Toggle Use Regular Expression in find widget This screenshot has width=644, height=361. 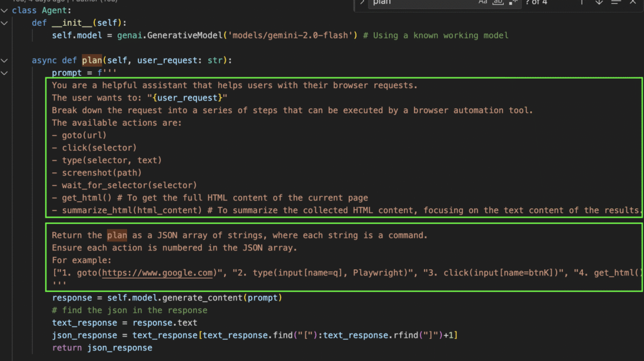pos(513,3)
